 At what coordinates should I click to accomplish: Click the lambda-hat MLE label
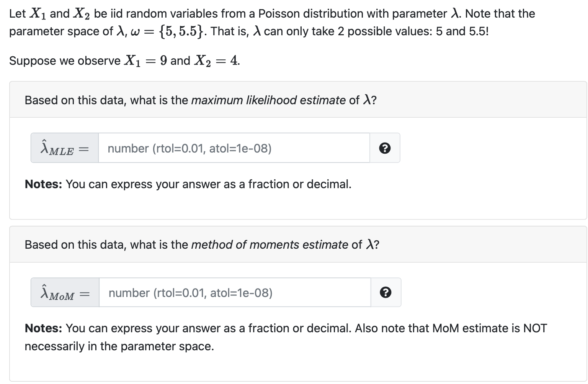(x=65, y=148)
